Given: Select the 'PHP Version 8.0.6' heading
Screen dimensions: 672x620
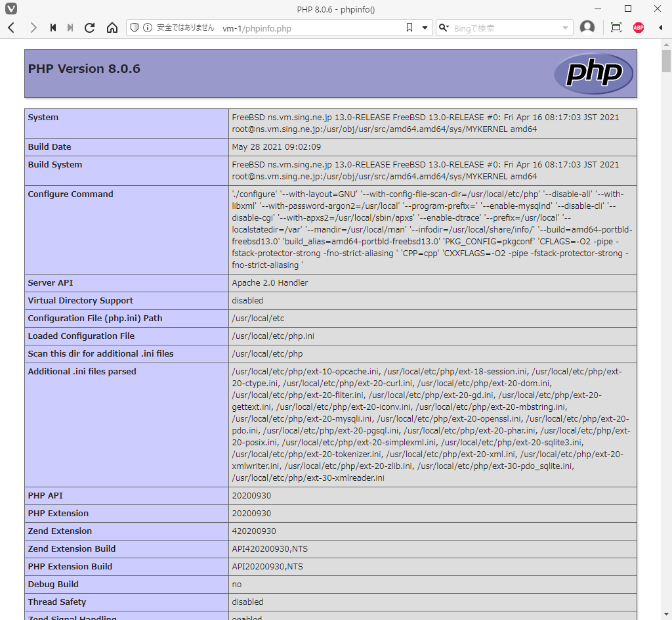Looking at the screenshot, I should (x=84, y=68).
